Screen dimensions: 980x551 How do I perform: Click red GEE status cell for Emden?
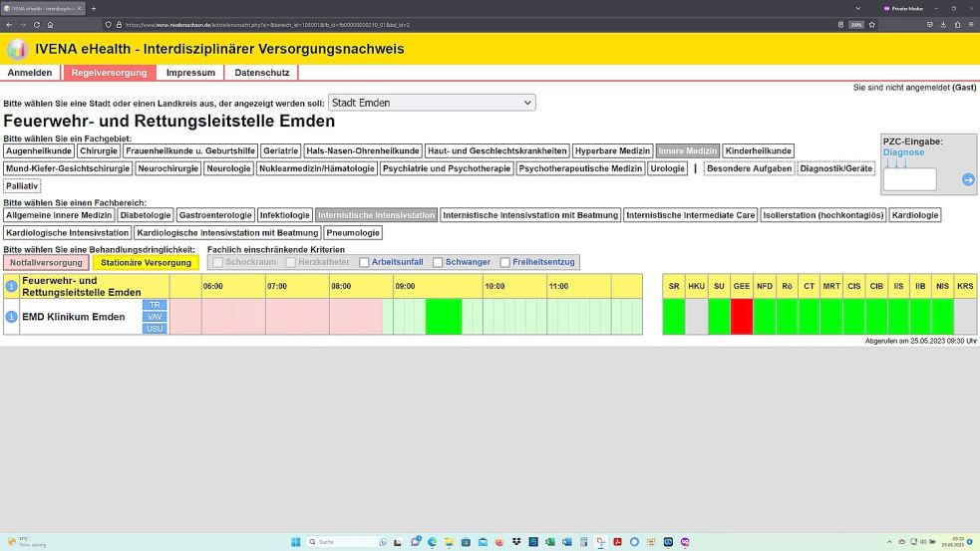tap(742, 317)
